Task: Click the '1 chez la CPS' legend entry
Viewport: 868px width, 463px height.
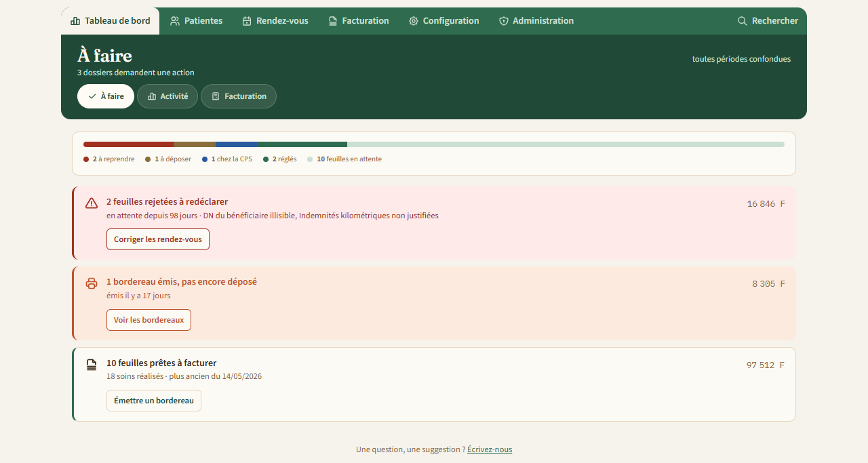Action: pyautogui.click(x=227, y=159)
